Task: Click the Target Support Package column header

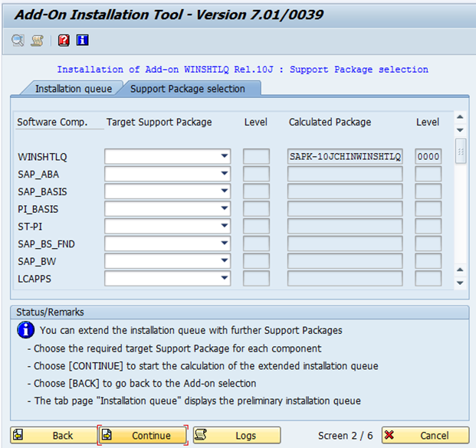Action: [x=159, y=122]
